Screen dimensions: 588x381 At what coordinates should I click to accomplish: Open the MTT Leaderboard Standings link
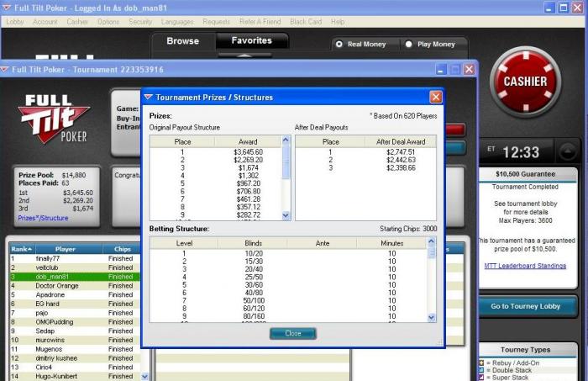pos(525,266)
